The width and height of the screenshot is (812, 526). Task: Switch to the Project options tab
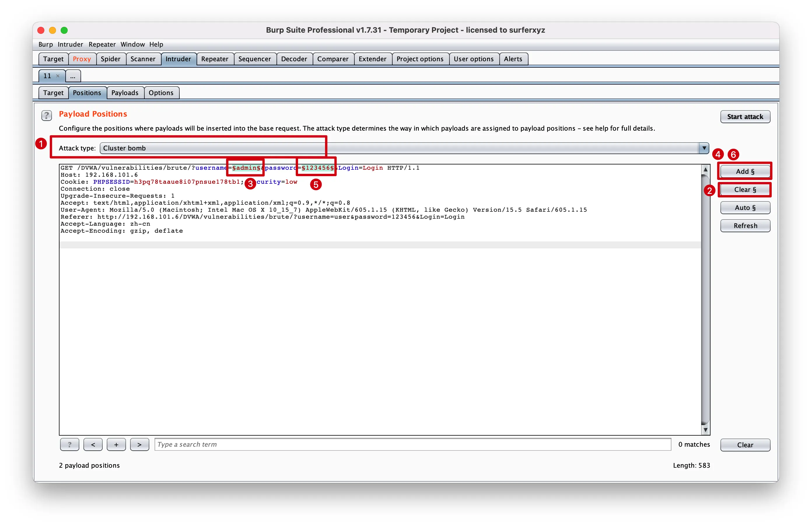(x=420, y=59)
